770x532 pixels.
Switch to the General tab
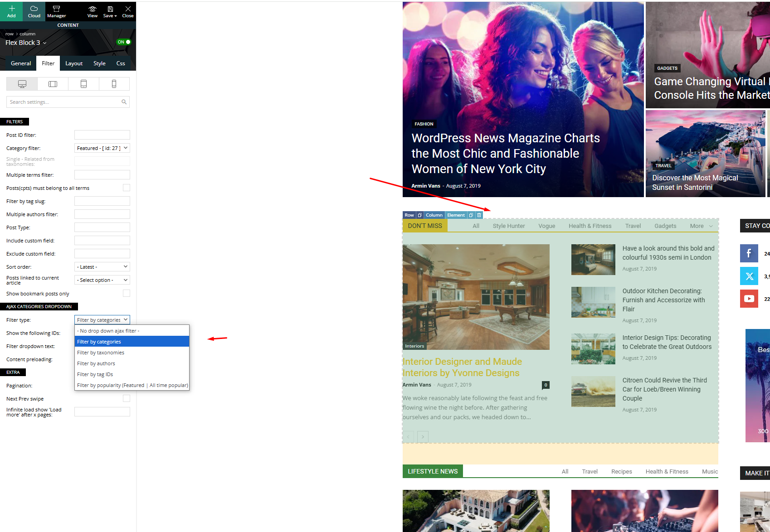[21, 63]
